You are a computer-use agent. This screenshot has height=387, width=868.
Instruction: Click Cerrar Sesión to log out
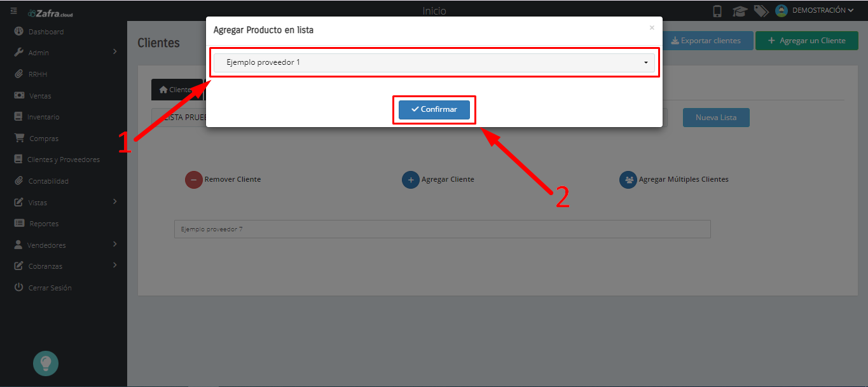50,288
